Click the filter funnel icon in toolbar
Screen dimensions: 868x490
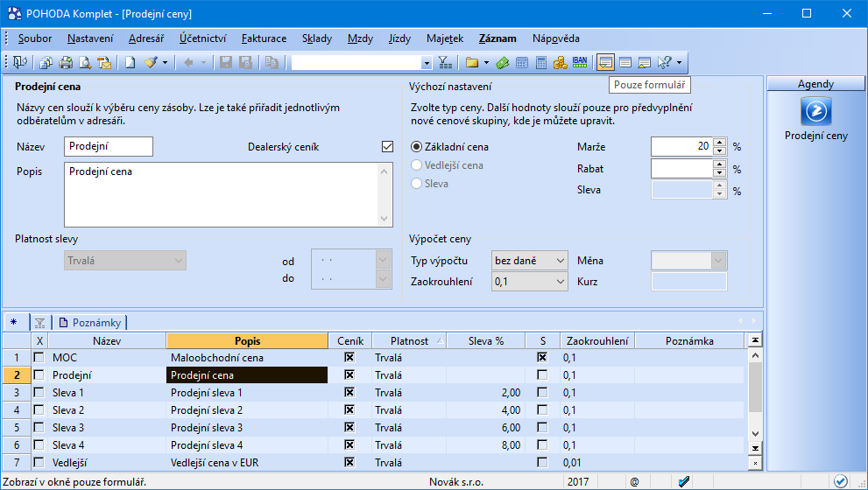[x=445, y=62]
